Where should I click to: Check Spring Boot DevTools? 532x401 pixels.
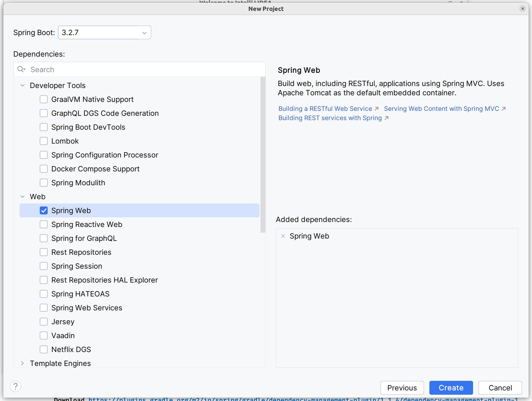(44, 127)
